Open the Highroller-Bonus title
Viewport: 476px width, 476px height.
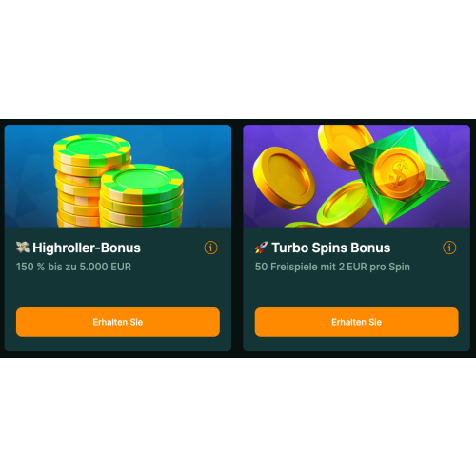87,248
